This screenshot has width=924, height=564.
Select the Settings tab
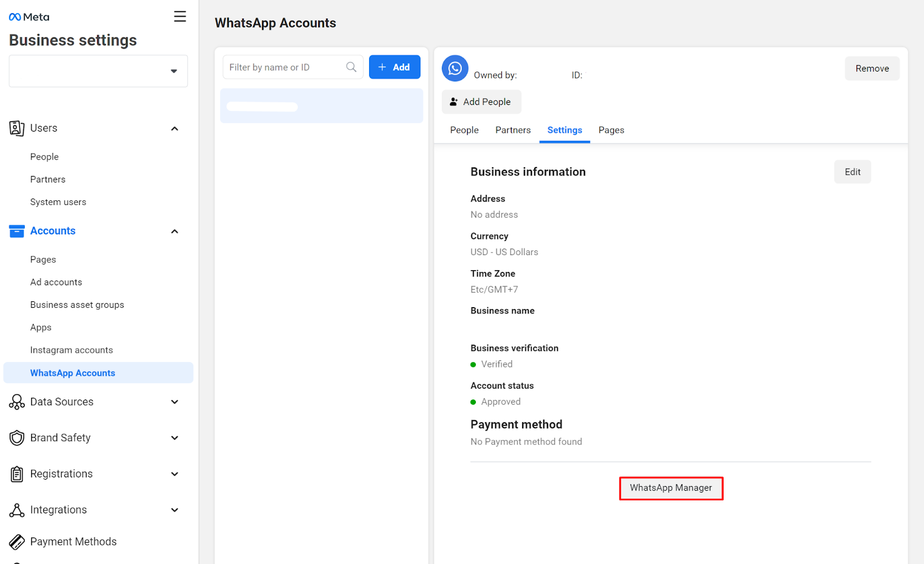click(565, 130)
